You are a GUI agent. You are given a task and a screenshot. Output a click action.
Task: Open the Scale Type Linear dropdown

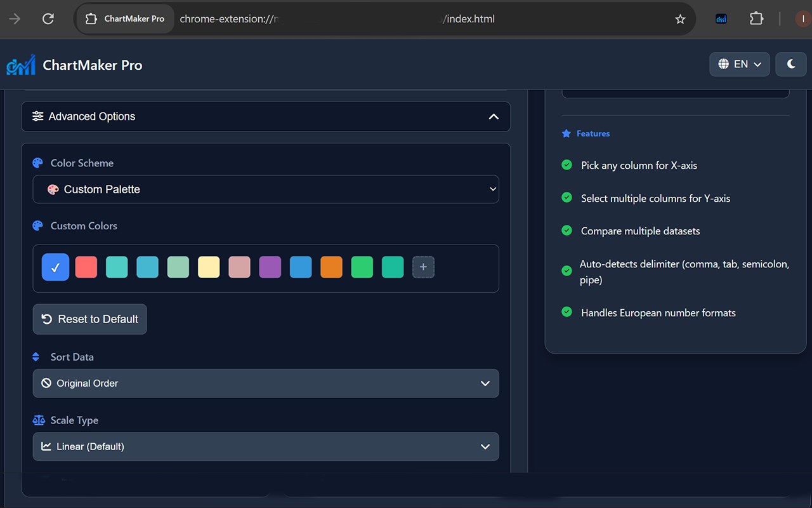tap(266, 446)
